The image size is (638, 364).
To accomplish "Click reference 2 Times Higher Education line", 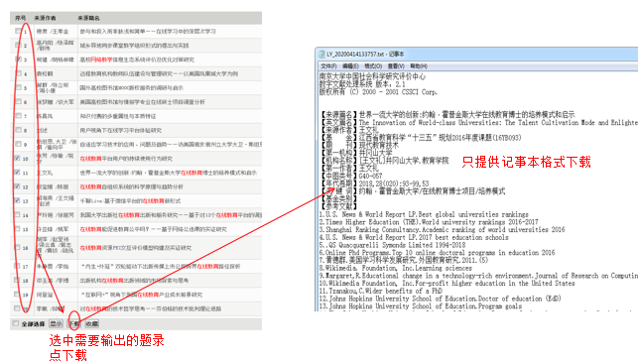I will [x=429, y=221].
